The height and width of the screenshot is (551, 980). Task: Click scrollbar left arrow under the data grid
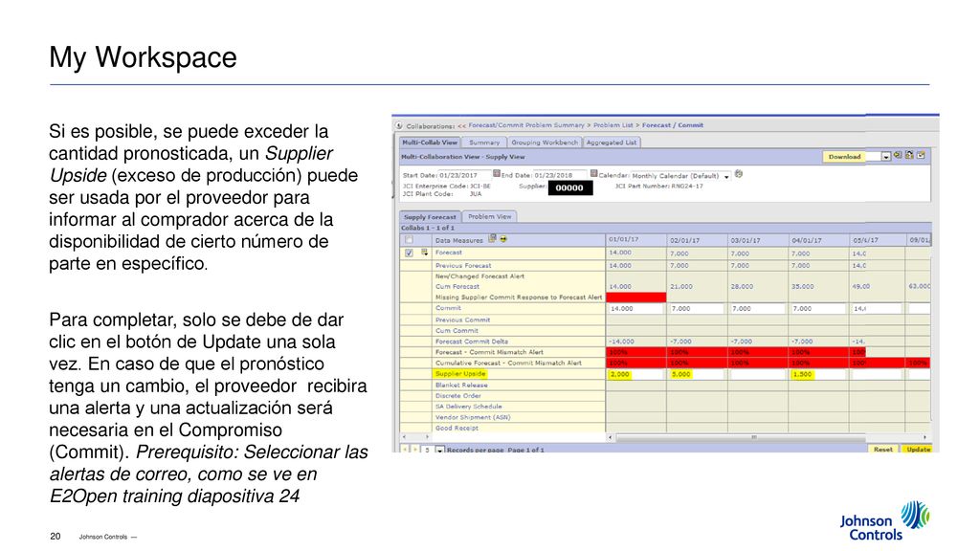coord(611,437)
